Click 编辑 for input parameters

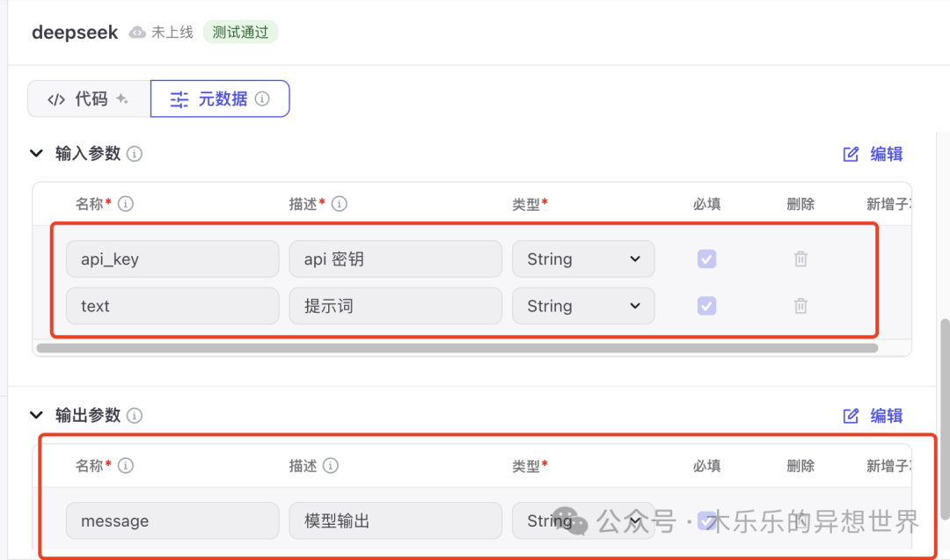873,154
